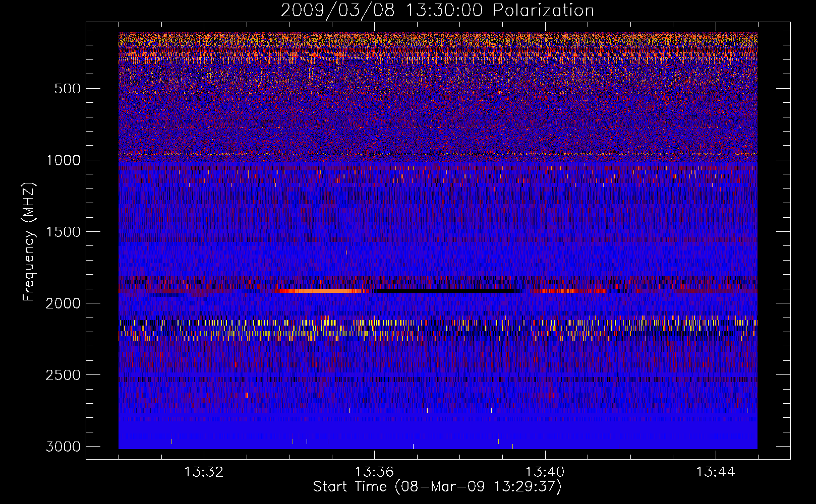Click the 13:32 time tick label

(204, 472)
